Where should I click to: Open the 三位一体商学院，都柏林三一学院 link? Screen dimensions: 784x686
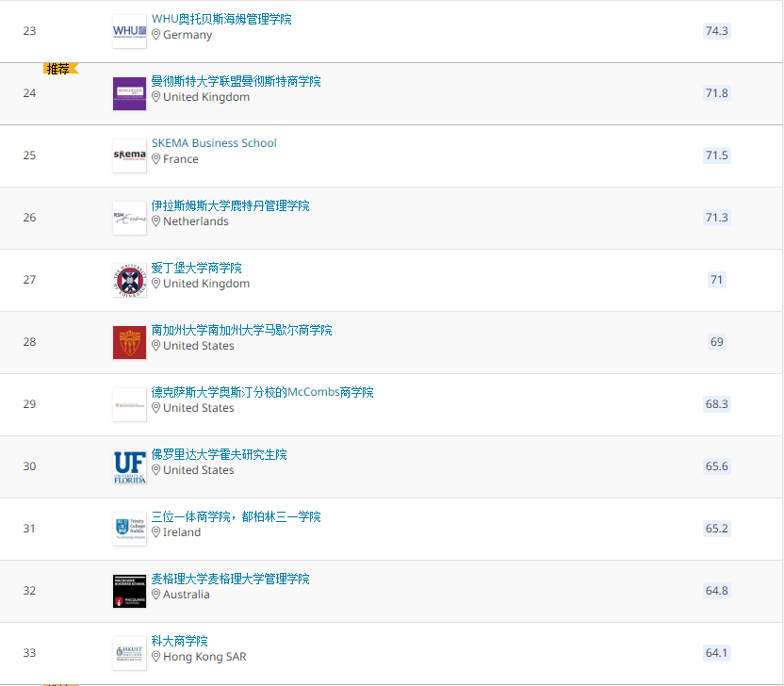coord(236,516)
